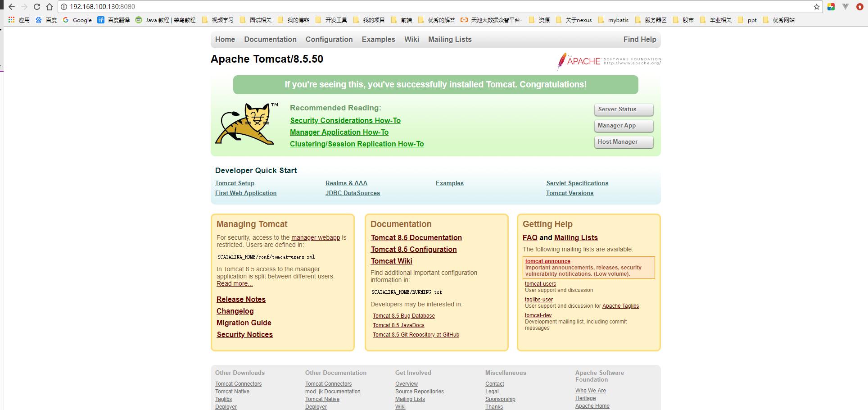The image size is (868, 410).
Task: Open the red update arrow icon
Action: (859, 7)
